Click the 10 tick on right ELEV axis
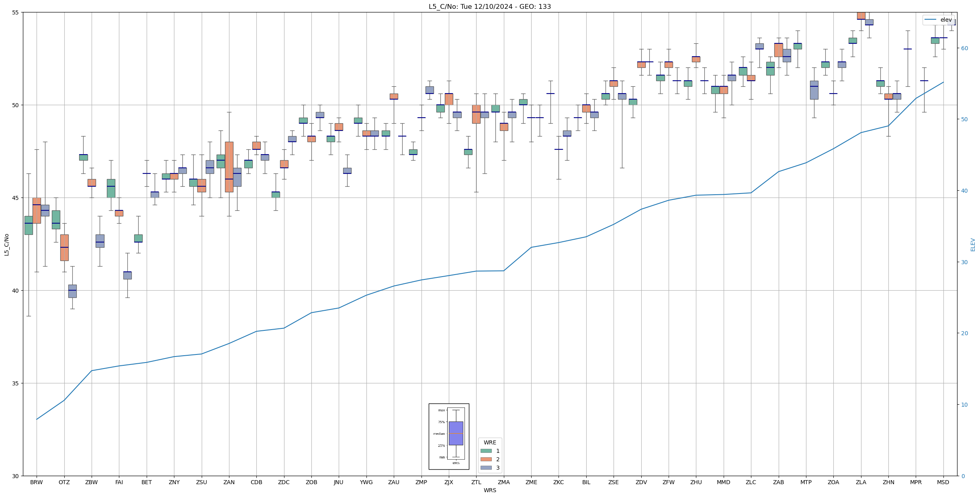Viewport: 980px width, 497px height. (x=964, y=405)
